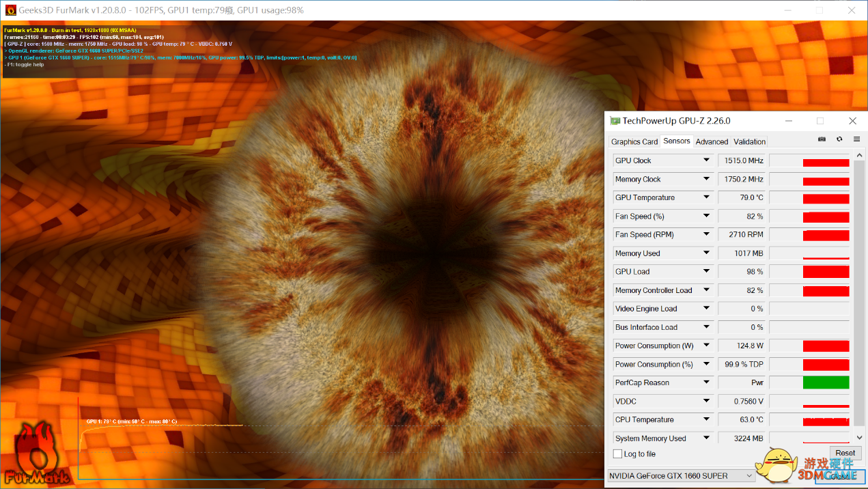Click the GPU Load history graph
Viewport: 868px width, 489px height.
point(809,272)
